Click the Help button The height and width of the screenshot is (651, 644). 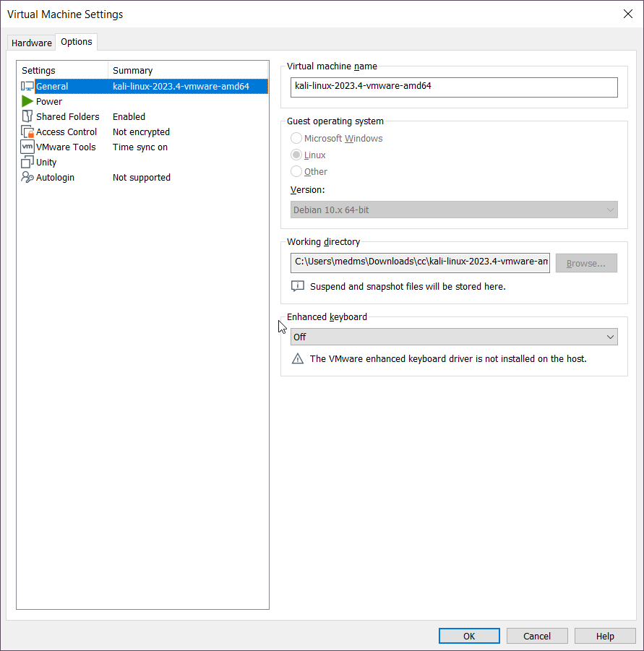[605, 636]
